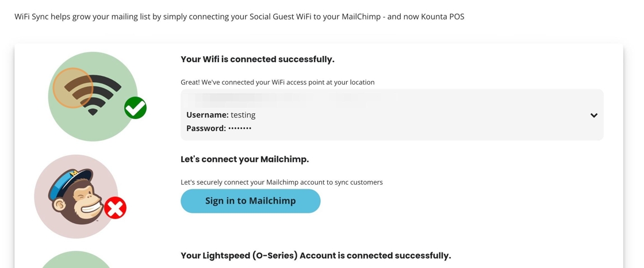Click the blurred access point name text
The image size is (644, 268).
pos(276,98)
